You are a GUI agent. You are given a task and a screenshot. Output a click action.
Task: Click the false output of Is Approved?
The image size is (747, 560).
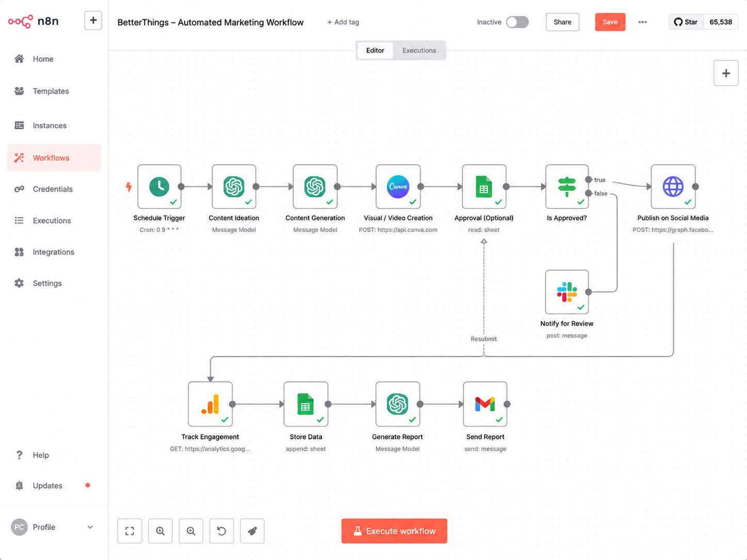tap(589, 193)
